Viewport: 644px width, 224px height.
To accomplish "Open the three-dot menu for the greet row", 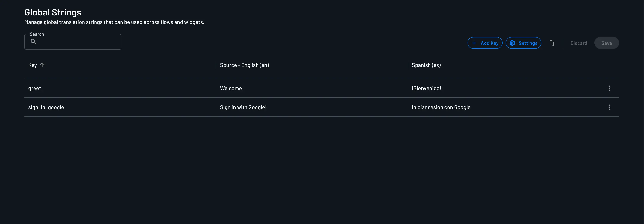I will coord(610,88).
